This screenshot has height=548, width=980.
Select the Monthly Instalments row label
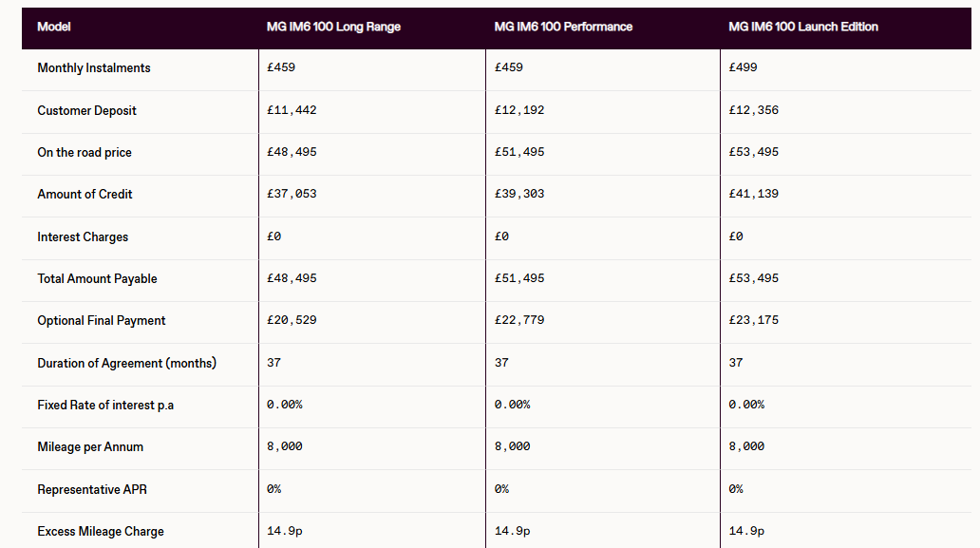(x=94, y=68)
